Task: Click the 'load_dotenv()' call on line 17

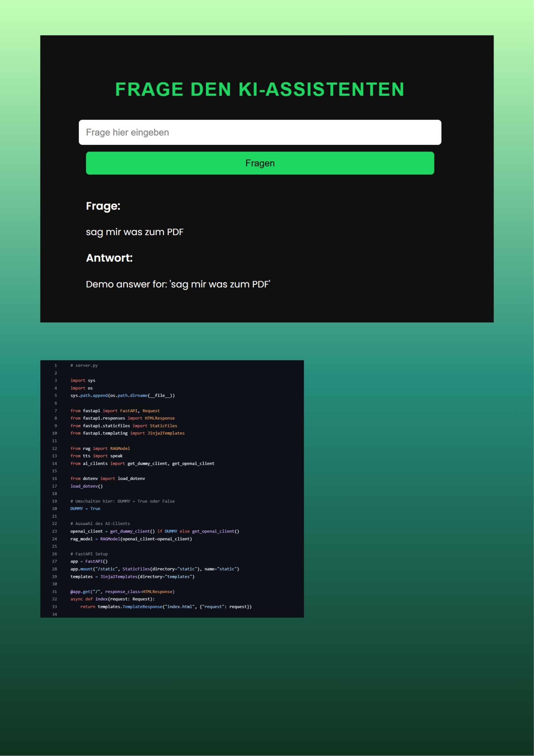Action: [86, 486]
